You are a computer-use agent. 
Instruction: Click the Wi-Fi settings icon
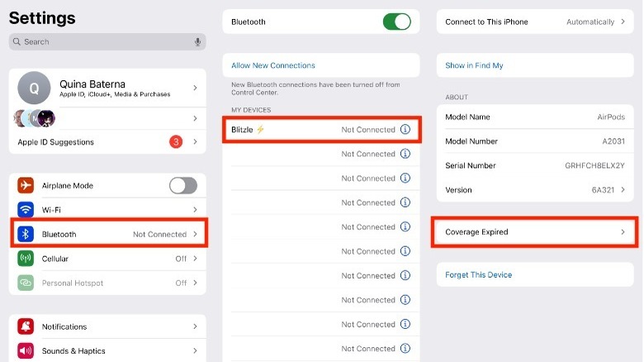tap(26, 210)
